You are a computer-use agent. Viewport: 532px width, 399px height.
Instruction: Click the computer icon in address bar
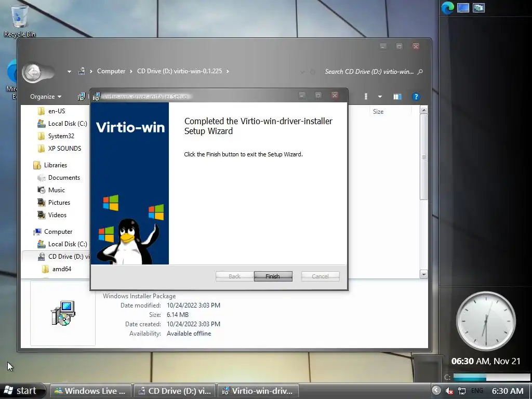[x=82, y=71]
